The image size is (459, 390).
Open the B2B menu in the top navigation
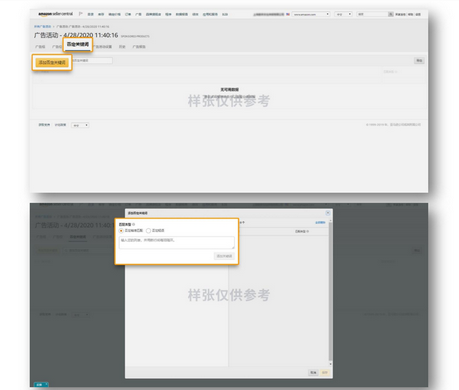coord(225,14)
